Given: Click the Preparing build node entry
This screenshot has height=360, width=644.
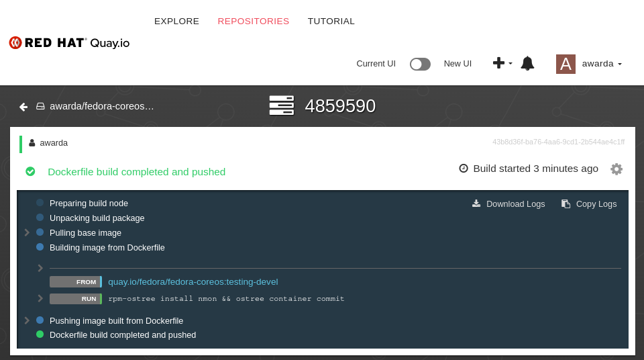Looking at the screenshot, I should (x=89, y=204).
